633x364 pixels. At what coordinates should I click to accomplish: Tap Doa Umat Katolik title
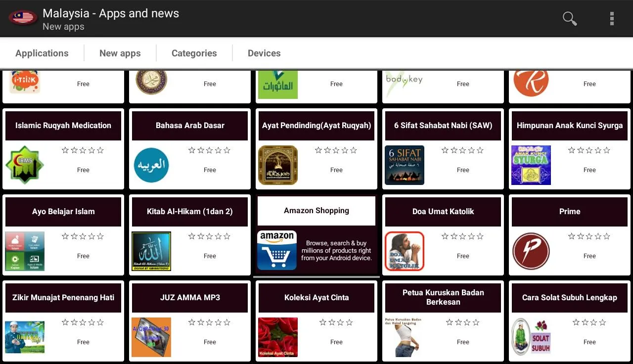pos(443,212)
